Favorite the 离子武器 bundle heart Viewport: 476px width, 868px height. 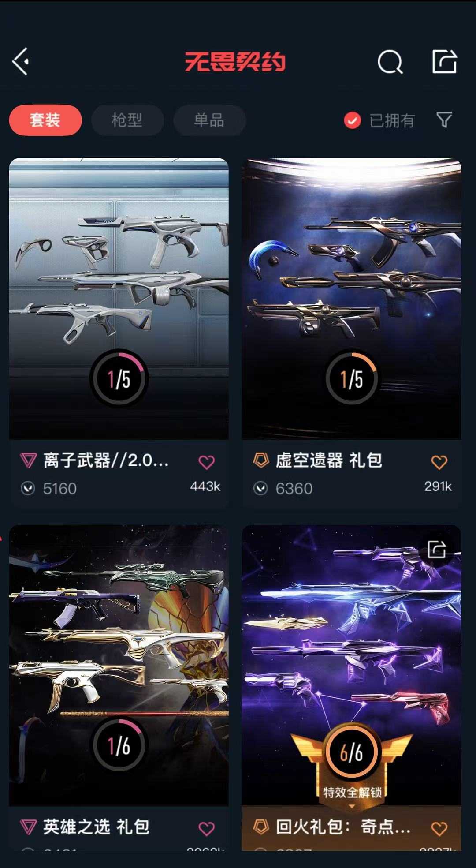point(206,462)
